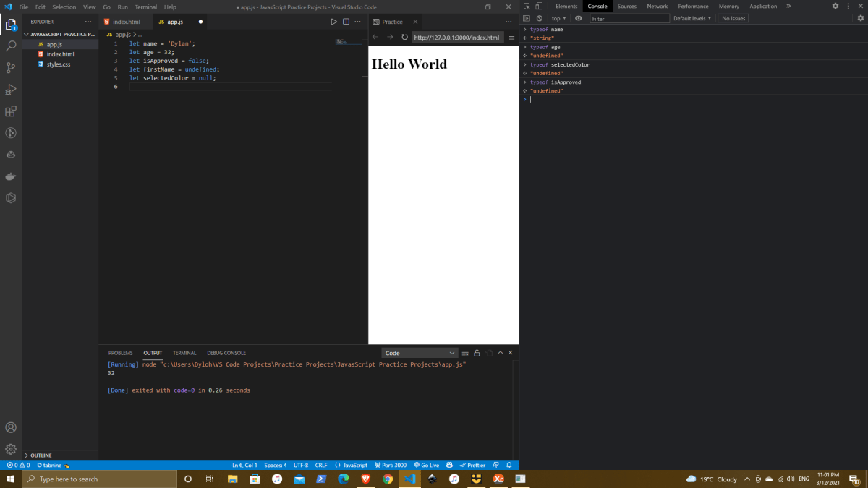Open the JavaScript context 'top' dropdown
The width and height of the screenshot is (868, 488).
(558, 18)
